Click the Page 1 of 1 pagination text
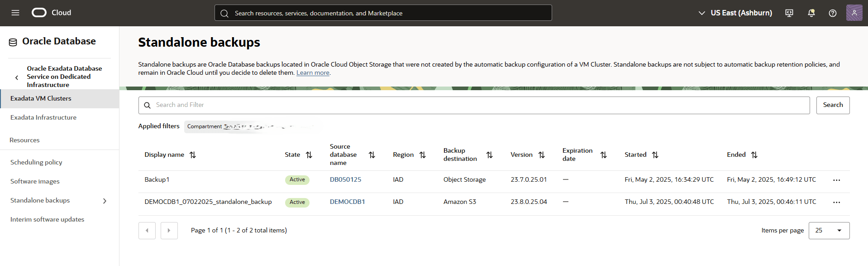Viewport: 868px width, 266px height. pos(239,230)
